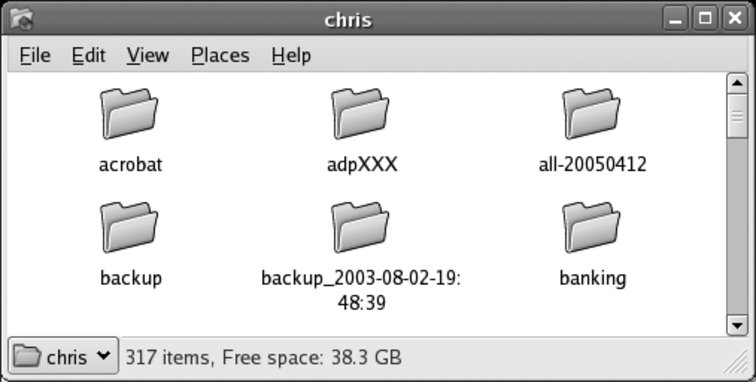
Task: Open the chris location dropdown
Action: click(63, 356)
